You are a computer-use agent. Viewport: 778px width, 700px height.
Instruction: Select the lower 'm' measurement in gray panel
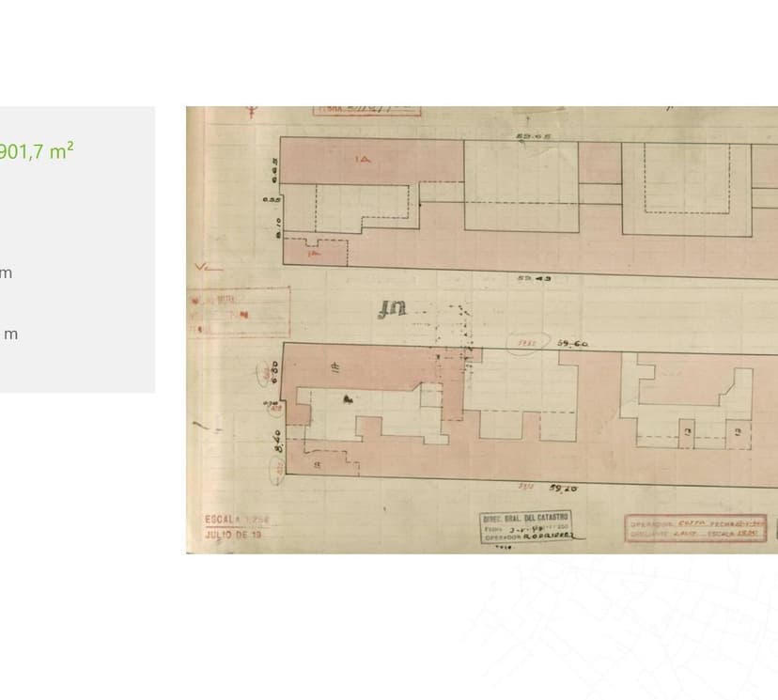(9, 334)
